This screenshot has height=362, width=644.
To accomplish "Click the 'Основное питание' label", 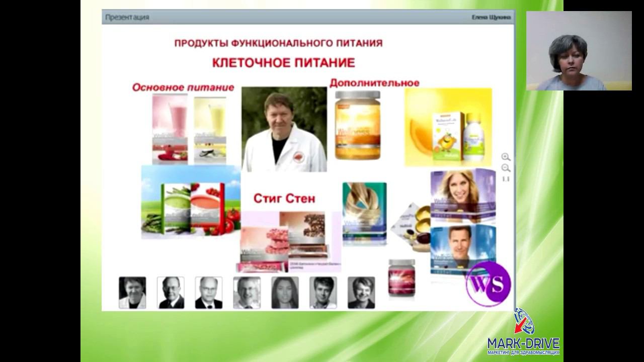I will click(183, 87).
